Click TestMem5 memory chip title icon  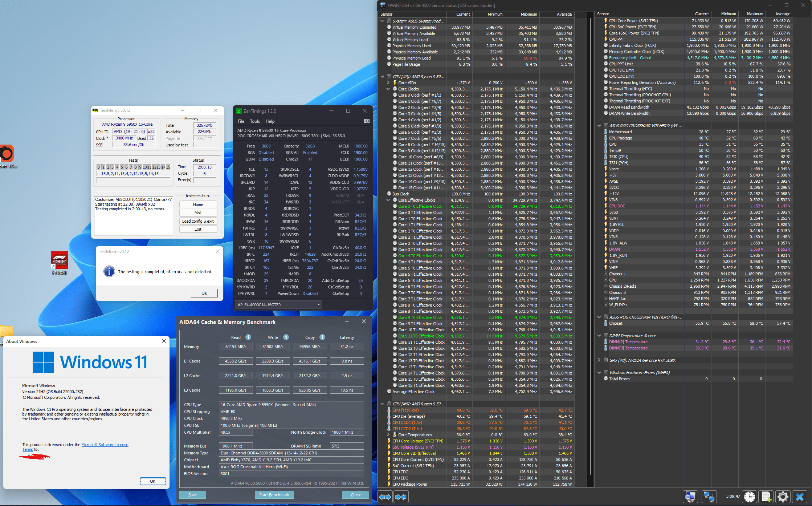(x=95, y=110)
